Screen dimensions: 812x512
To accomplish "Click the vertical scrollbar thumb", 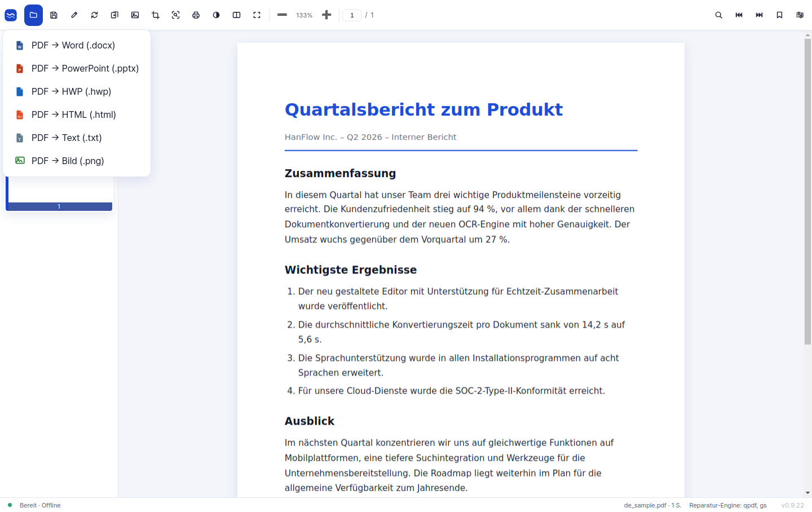I will point(807,192).
